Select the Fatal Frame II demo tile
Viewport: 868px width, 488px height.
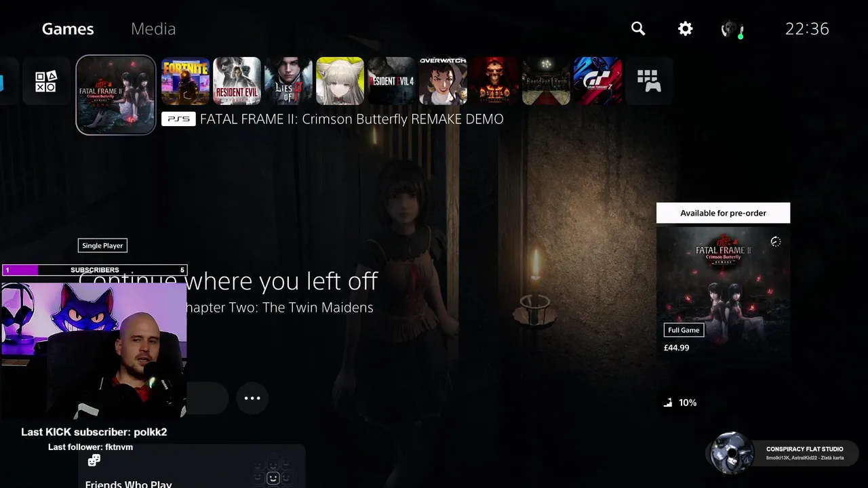point(116,95)
